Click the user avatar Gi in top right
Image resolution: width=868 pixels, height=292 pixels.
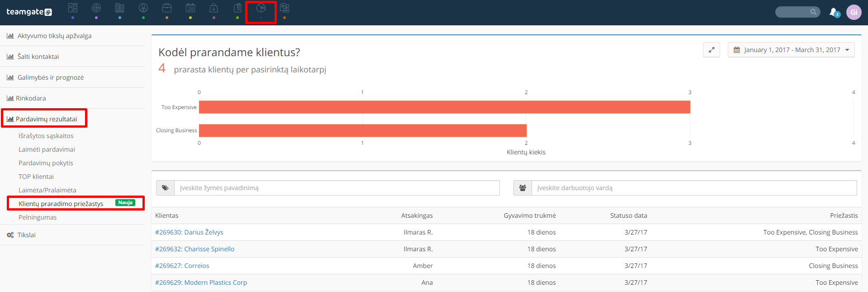(854, 12)
